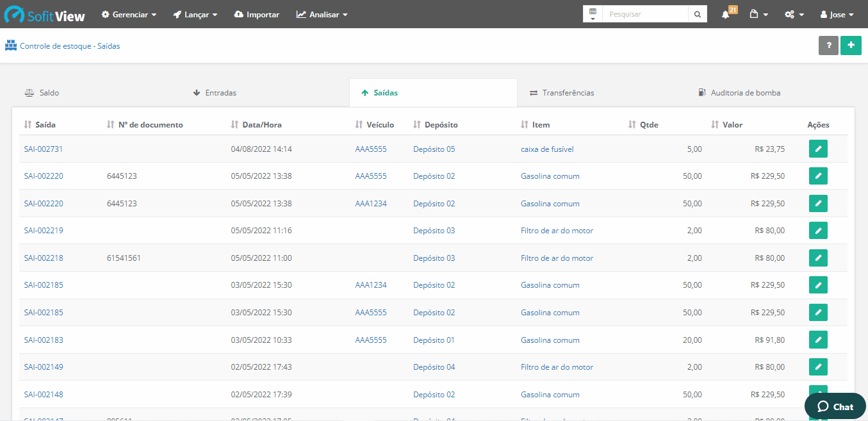
Task: Click the value R$ 23,75
Action: point(769,149)
